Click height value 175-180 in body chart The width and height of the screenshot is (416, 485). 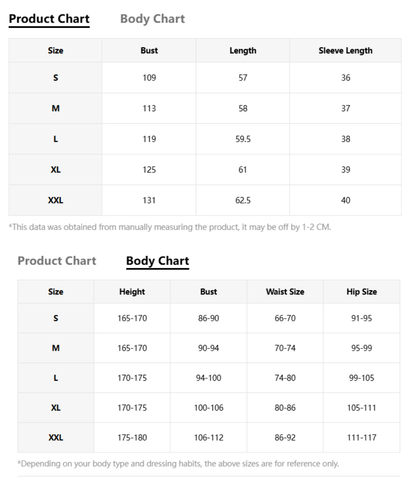pyautogui.click(x=132, y=438)
